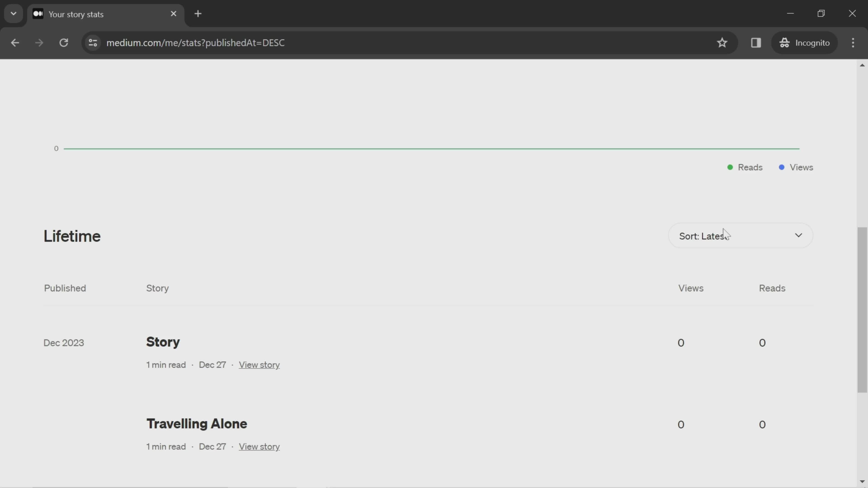The width and height of the screenshot is (868, 488).
Task: Click the Reads column header
Action: click(772, 288)
